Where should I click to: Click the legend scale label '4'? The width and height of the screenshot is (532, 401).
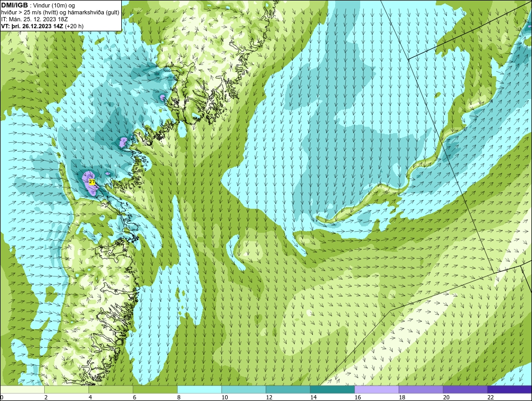pyautogui.click(x=90, y=397)
